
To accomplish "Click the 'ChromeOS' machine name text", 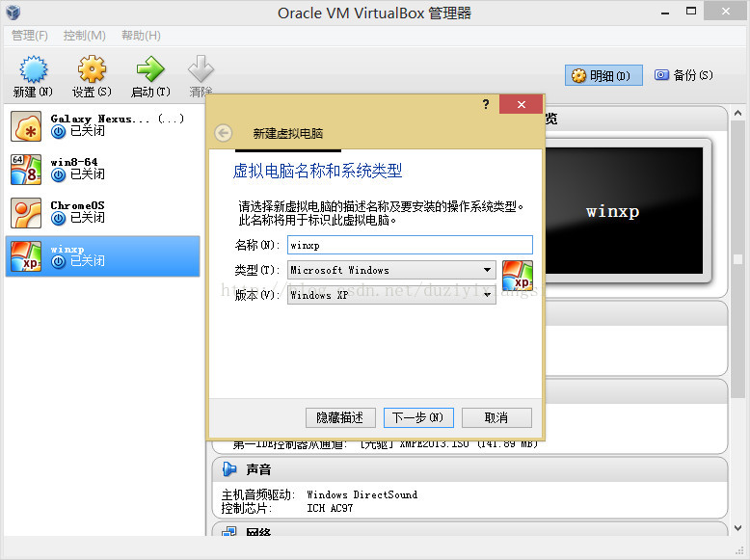I will tap(77, 205).
